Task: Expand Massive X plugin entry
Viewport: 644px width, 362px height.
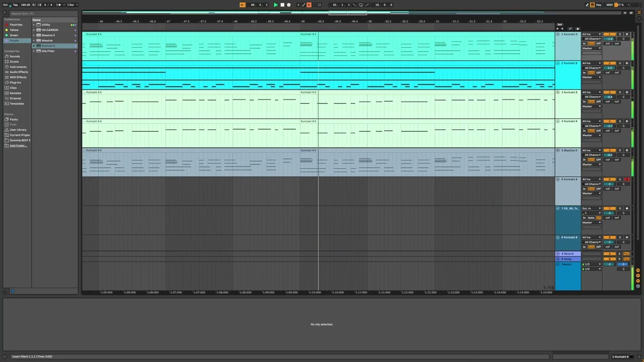Action: coord(35,35)
